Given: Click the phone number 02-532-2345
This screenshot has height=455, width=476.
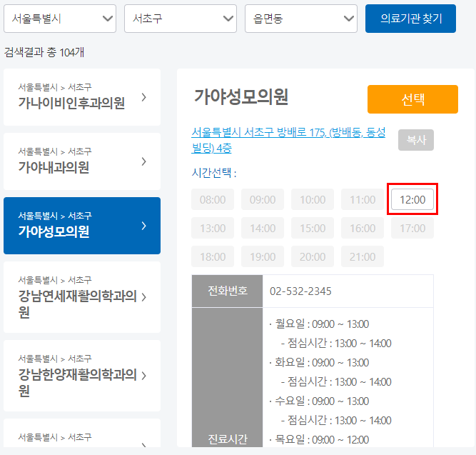Looking at the screenshot, I should [x=300, y=291].
